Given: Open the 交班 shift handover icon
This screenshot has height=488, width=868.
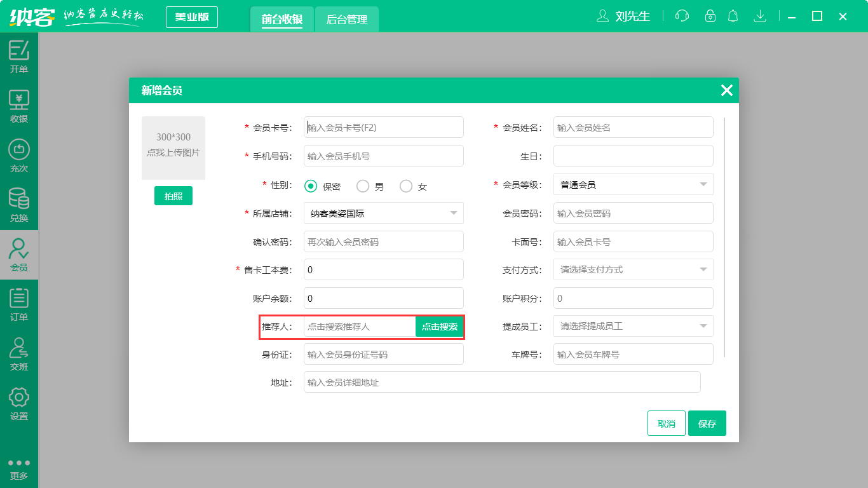Looking at the screenshot, I should click(19, 354).
